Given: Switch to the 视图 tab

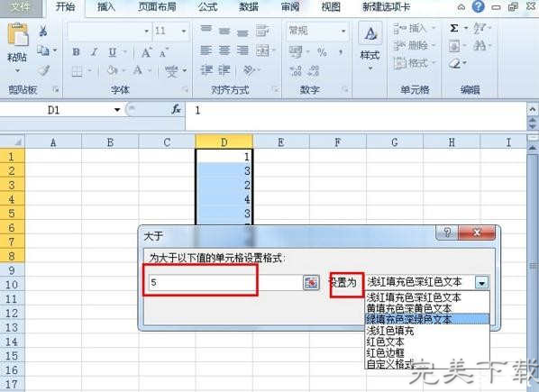Looking at the screenshot, I should [331, 7].
